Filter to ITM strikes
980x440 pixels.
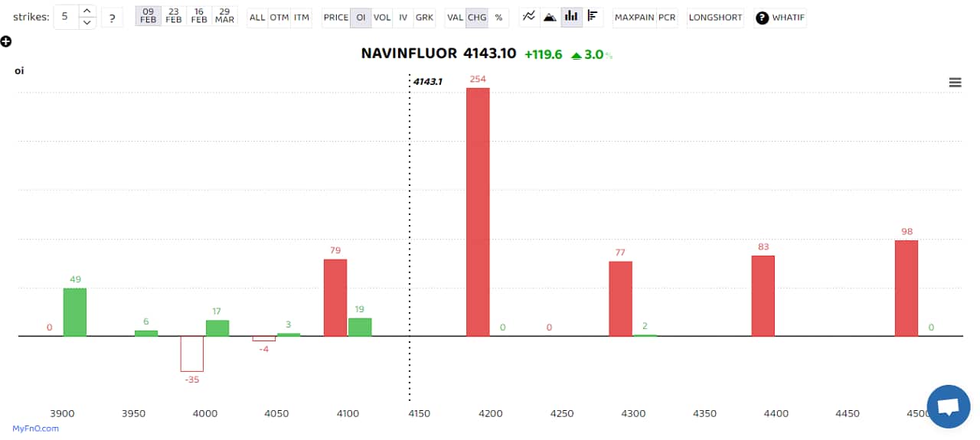click(x=301, y=17)
